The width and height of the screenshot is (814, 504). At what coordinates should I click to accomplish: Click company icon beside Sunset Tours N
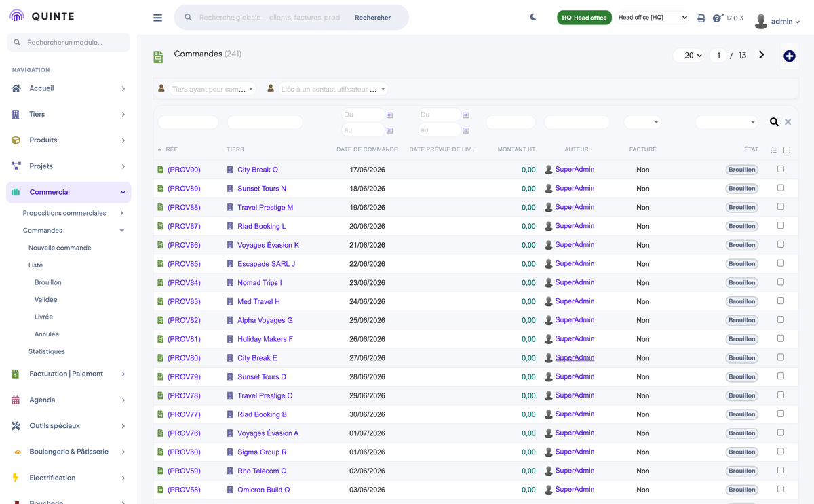(230, 189)
